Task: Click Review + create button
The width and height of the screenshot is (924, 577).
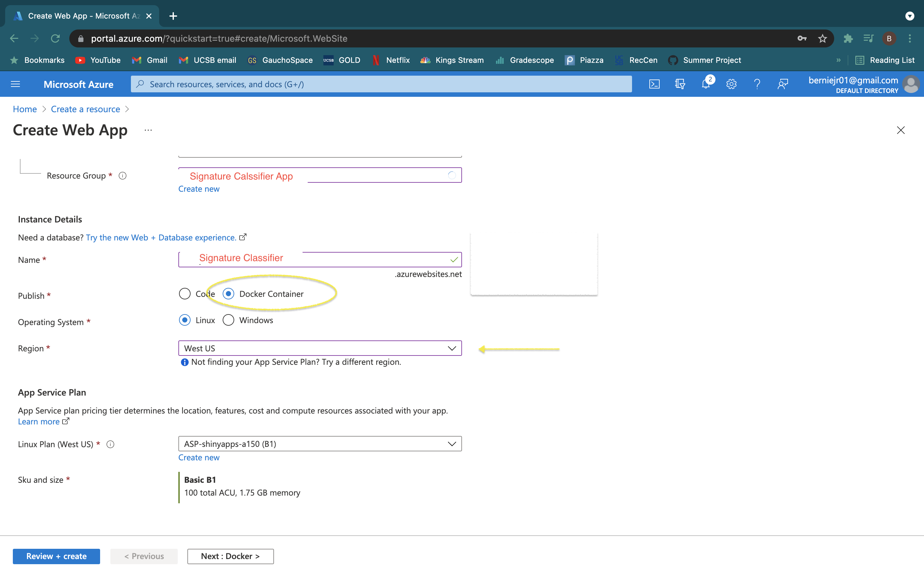Action: (56, 556)
